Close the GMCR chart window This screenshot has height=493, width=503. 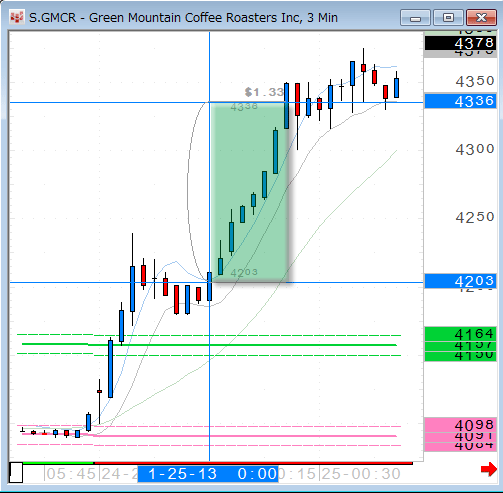(481, 18)
